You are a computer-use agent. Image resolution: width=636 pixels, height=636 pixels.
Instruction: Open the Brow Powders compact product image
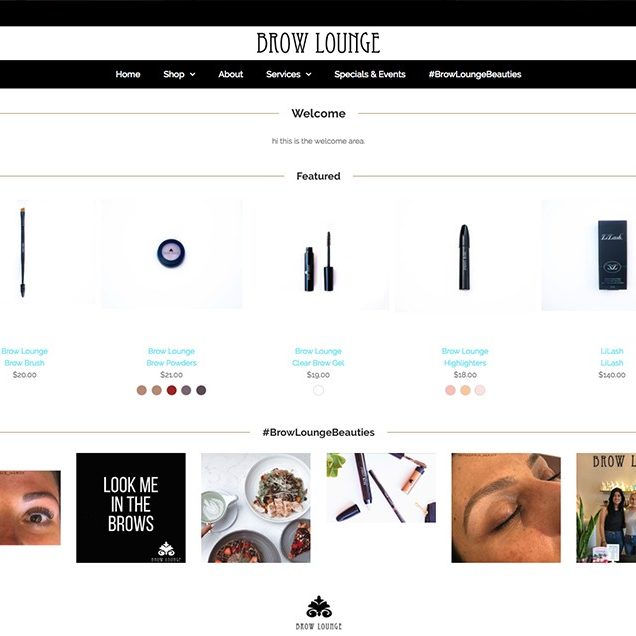[172, 254]
